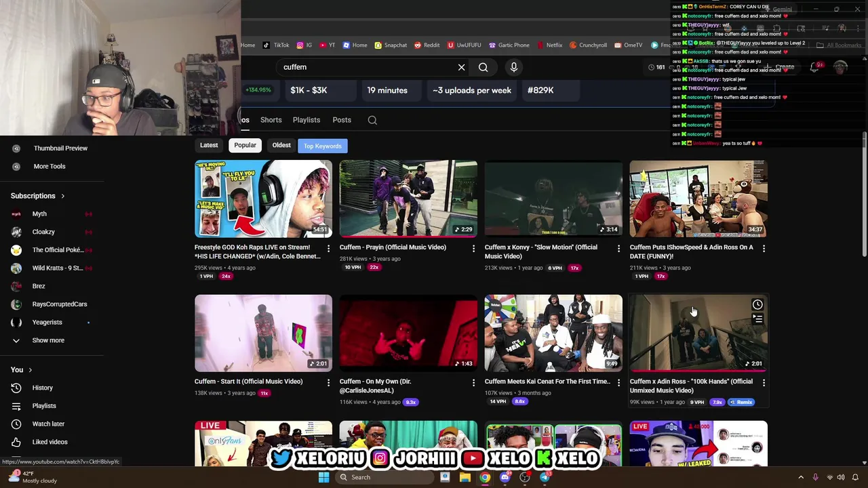The height and width of the screenshot is (488, 868).
Task: Expand the You section arrow
Action: tap(30, 370)
